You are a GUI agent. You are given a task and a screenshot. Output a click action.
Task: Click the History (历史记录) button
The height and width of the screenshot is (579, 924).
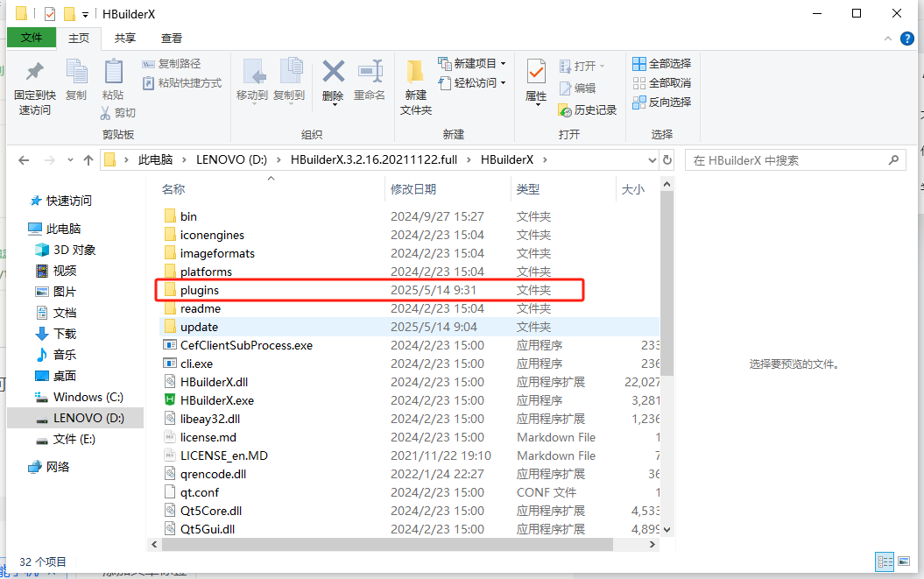click(x=588, y=110)
